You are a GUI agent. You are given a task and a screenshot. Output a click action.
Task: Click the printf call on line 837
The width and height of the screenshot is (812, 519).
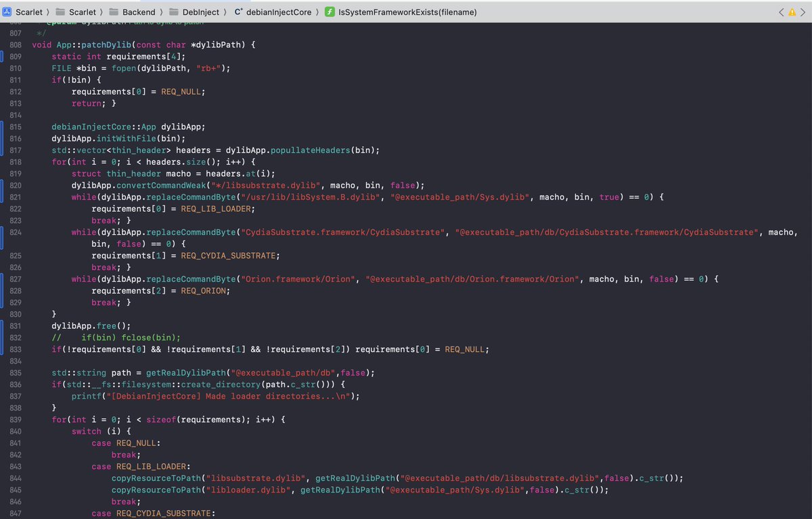point(215,397)
